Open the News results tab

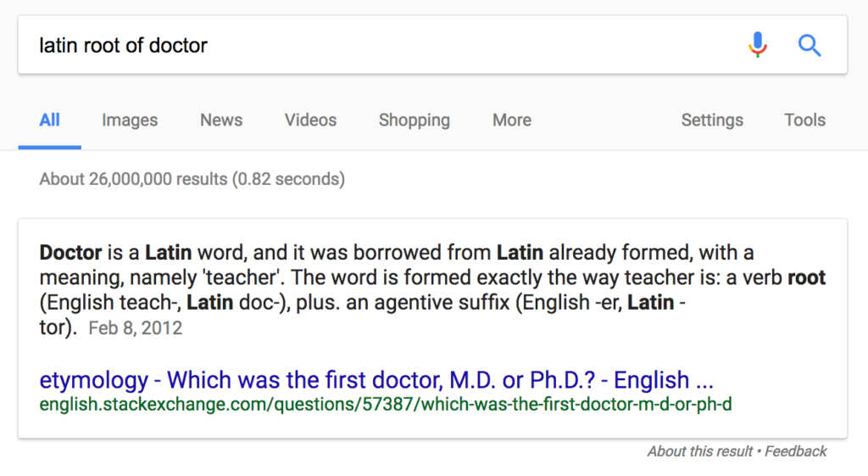coord(221,120)
